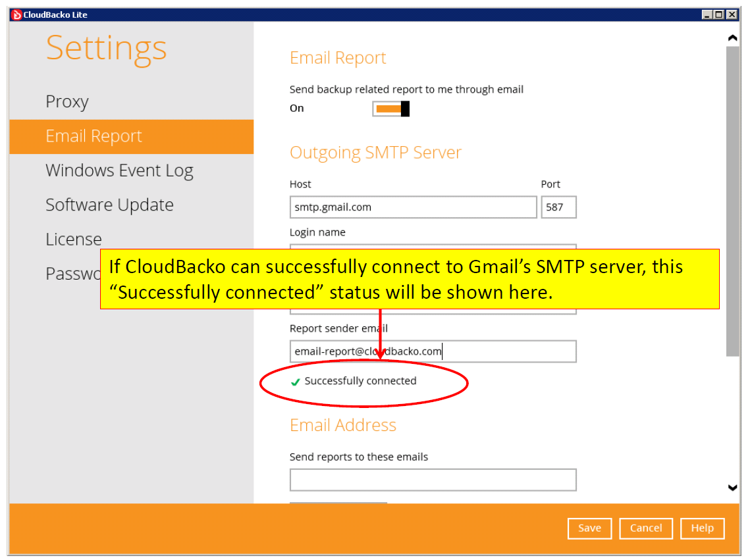Click the green checkmark connection icon
The height and width of the screenshot is (560, 752).
point(296,382)
